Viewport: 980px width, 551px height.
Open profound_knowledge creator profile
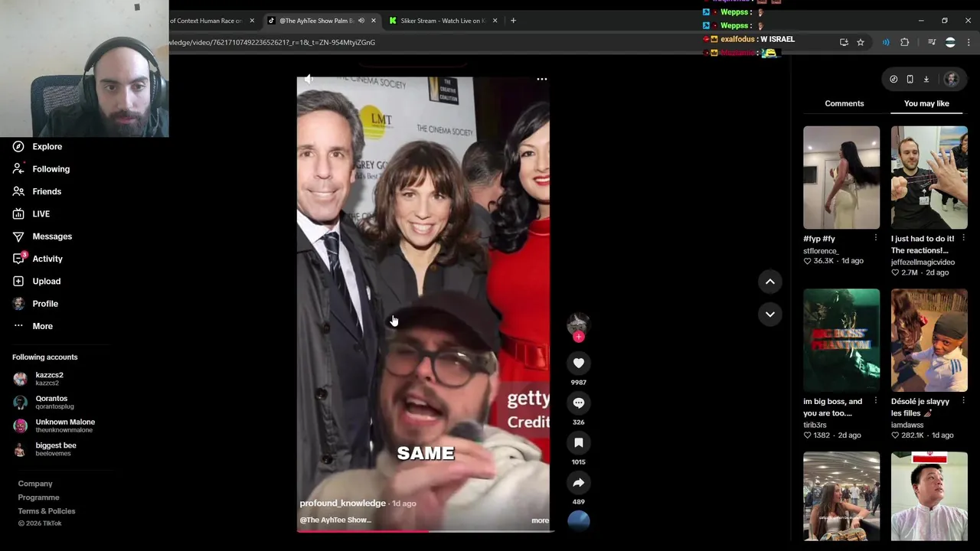pyautogui.click(x=342, y=504)
